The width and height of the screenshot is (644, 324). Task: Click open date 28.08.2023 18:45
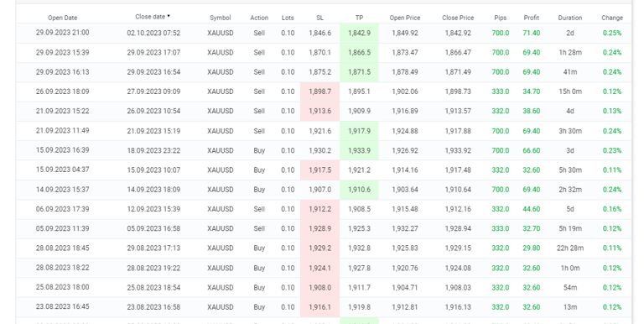click(x=62, y=248)
